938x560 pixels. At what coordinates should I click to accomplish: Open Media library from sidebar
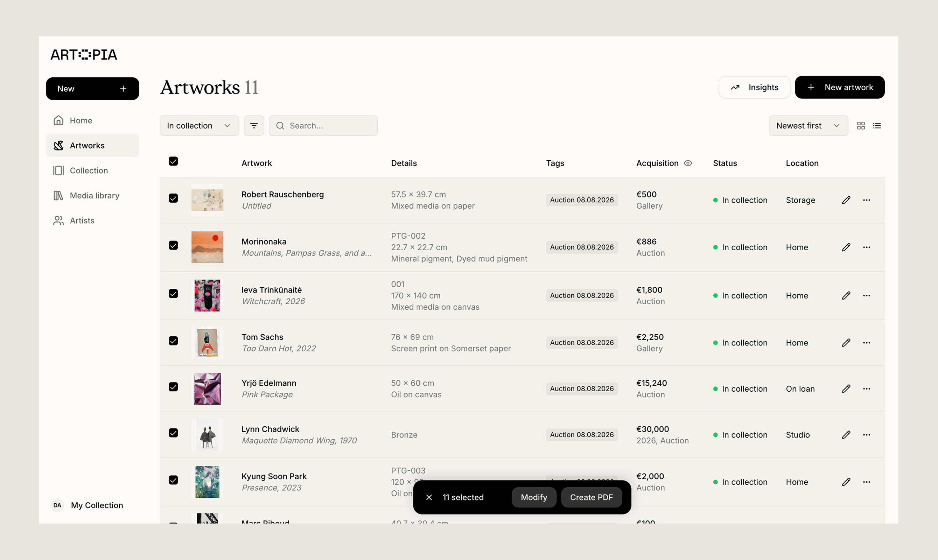coord(92,195)
